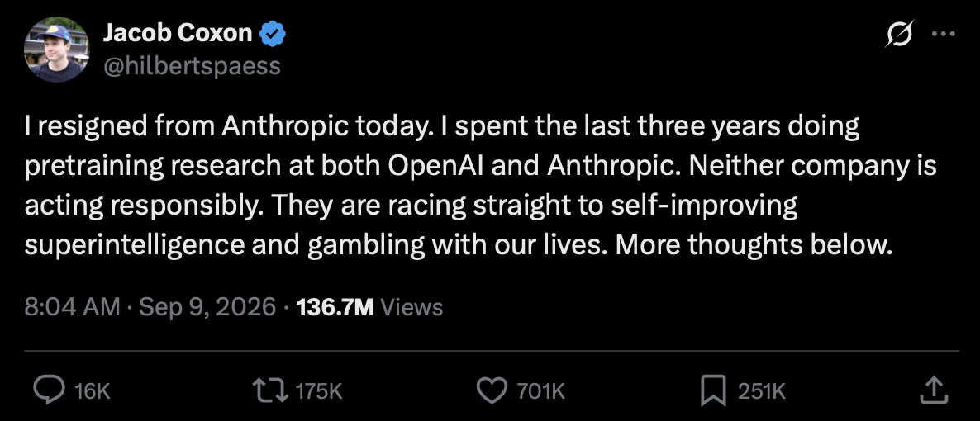Click the 175K reposts count
Screen dimensions: 980x421
pyautogui.click(x=319, y=391)
